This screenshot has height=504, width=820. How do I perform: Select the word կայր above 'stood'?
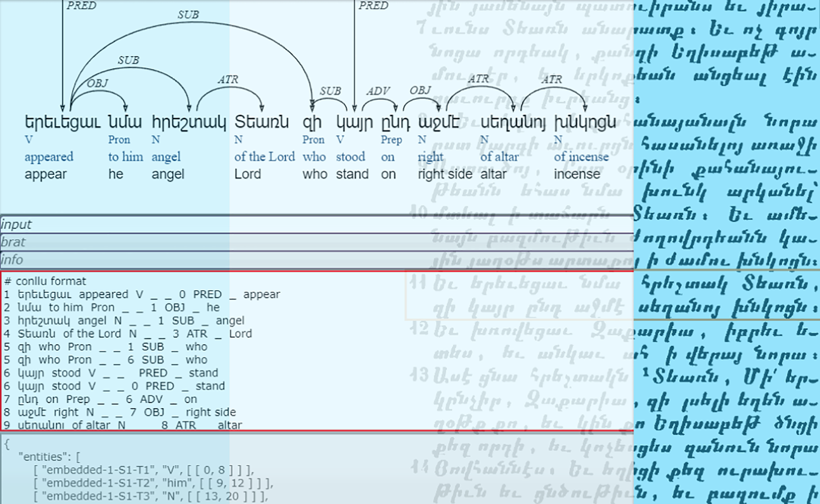click(x=354, y=122)
